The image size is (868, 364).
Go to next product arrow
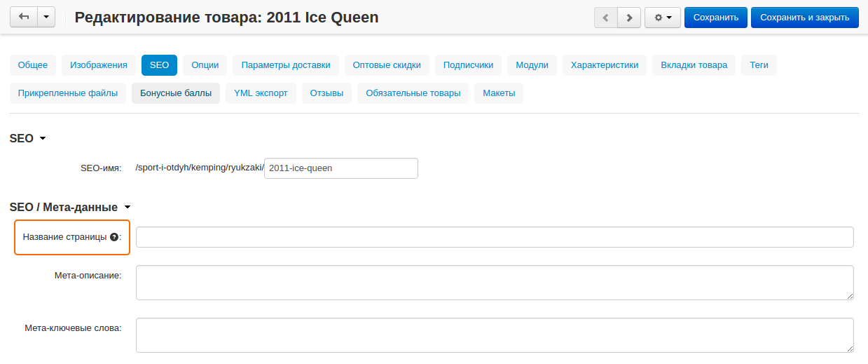[629, 18]
